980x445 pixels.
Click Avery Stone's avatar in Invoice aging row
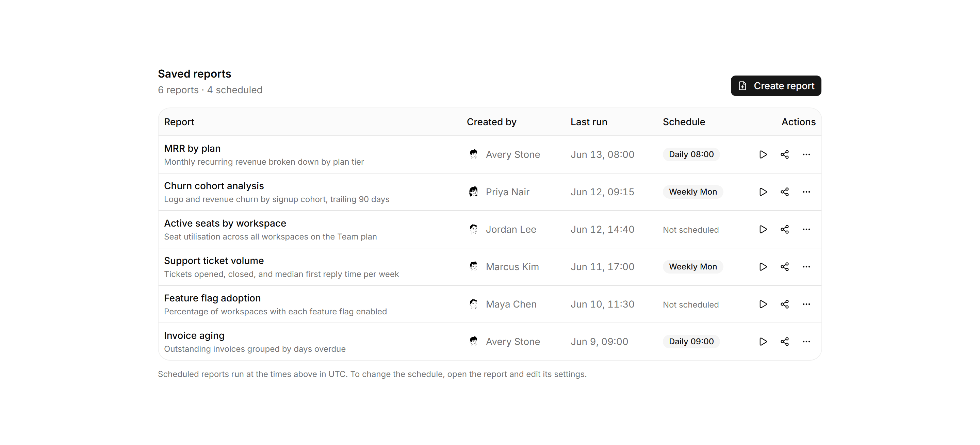(x=473, y=342)
